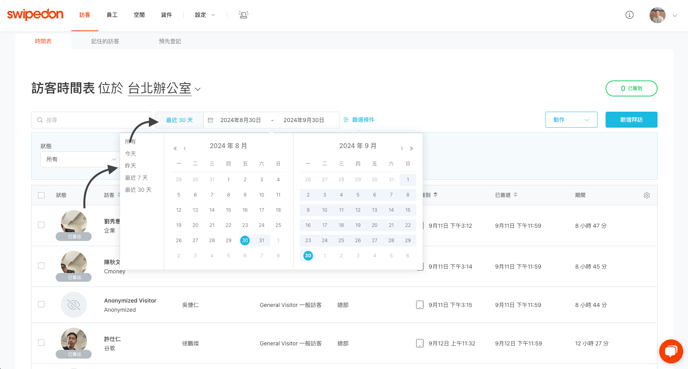
Task: Click the visitor search input field
Action: coord(91,120)
